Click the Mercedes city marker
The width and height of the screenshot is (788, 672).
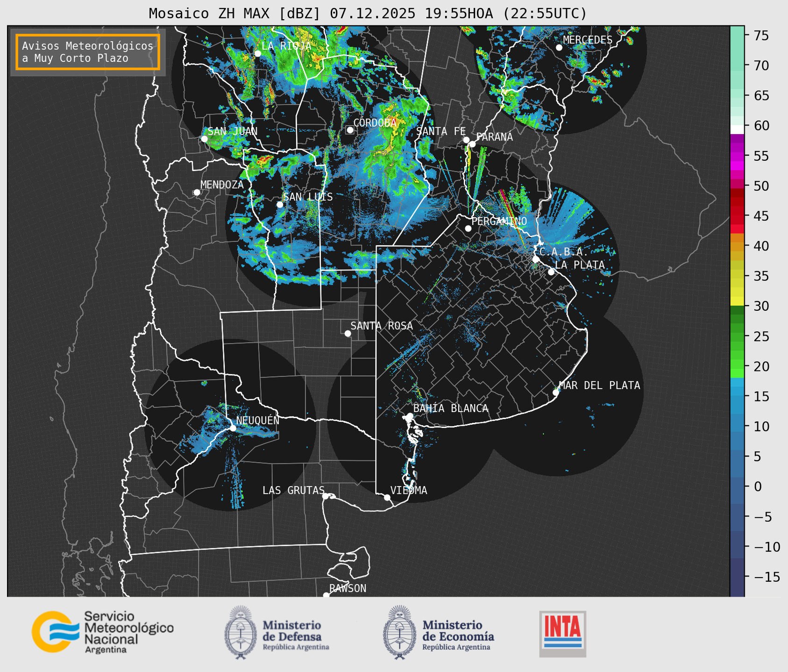559,48
